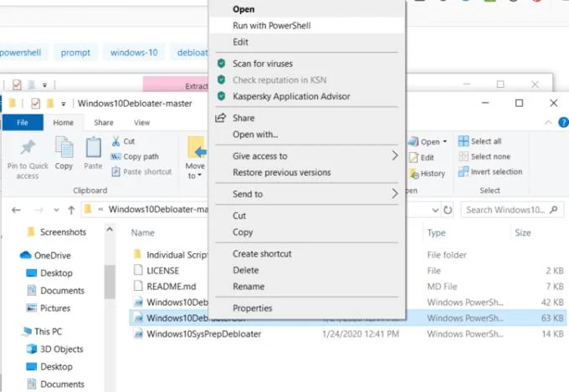
Task: Sort files by Size column header
Action: pyautogui.click(x=523, y=233)
